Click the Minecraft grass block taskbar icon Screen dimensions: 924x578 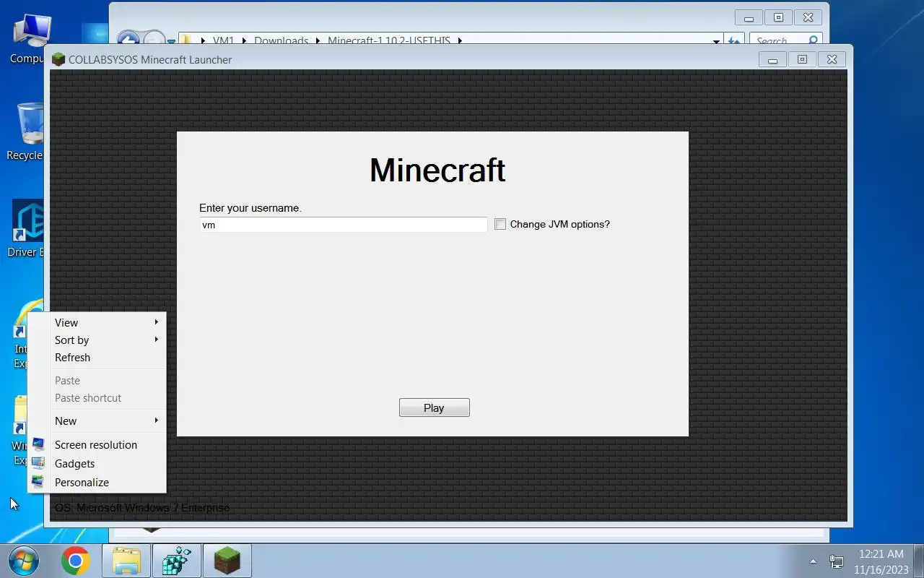coord(227,561)
